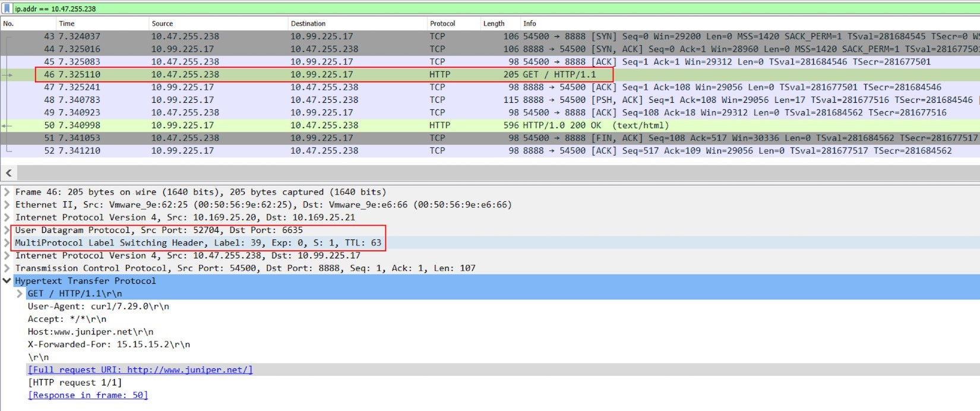
Task: Select packet 50 HTTP/1.0 200 OK row
Action: point(490,125)
